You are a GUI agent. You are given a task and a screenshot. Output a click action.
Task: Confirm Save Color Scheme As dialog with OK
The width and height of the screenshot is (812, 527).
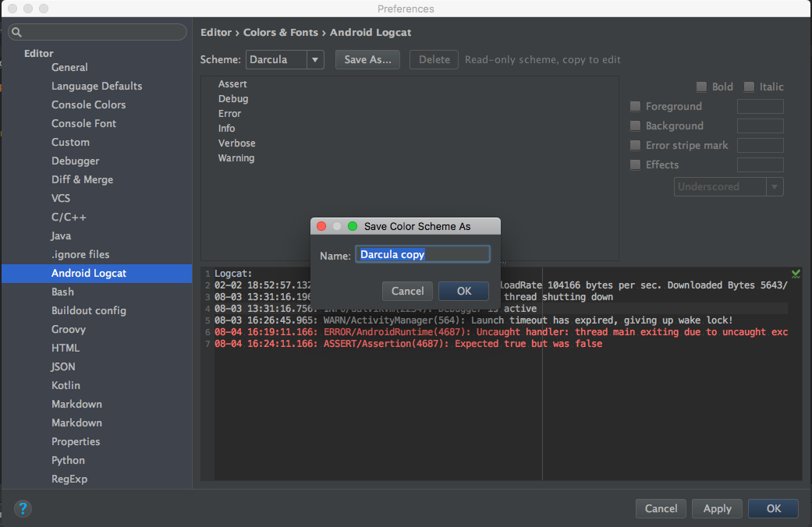pyautogui.click(x=463, y=291)
